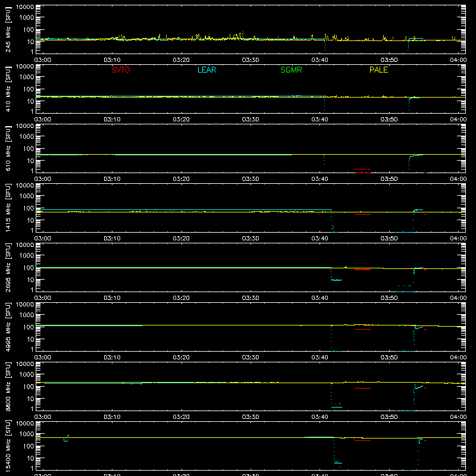Select the 245 MHz [SFU] axis label
This screenshot has height=476, width=476.
[x=8, y=30]
